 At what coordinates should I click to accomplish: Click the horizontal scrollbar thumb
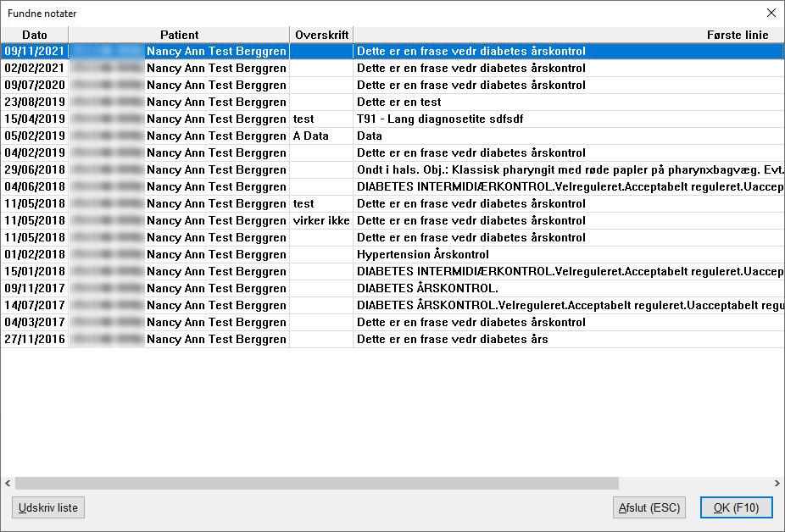[x=317, y=483]
